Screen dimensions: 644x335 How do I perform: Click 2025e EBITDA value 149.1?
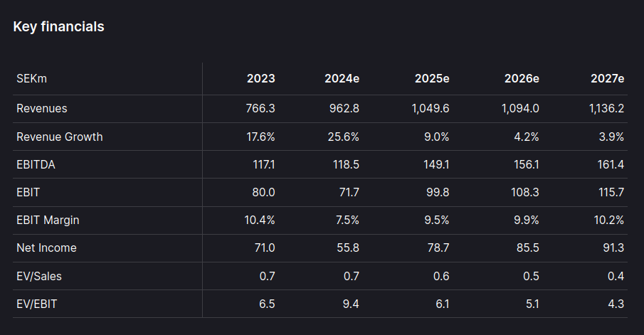point(436,164)
